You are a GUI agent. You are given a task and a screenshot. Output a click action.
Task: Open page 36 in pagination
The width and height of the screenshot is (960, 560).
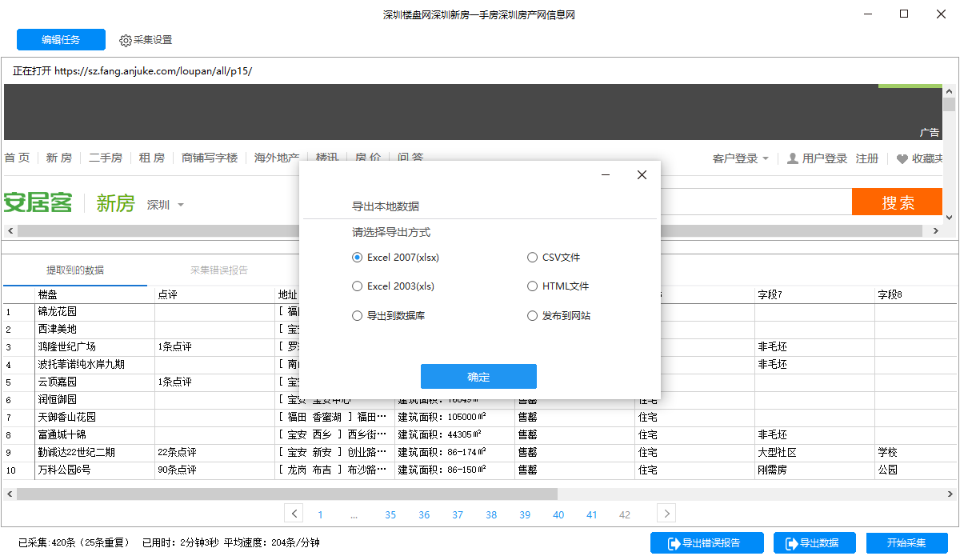424,515
